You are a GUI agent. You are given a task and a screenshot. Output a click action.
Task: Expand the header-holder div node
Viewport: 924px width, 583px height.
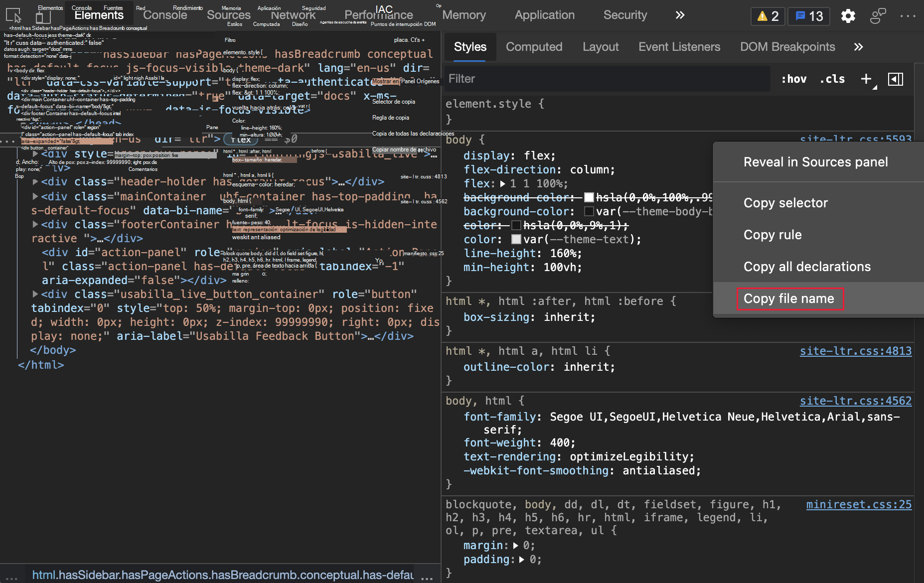(x=35, y=182)
